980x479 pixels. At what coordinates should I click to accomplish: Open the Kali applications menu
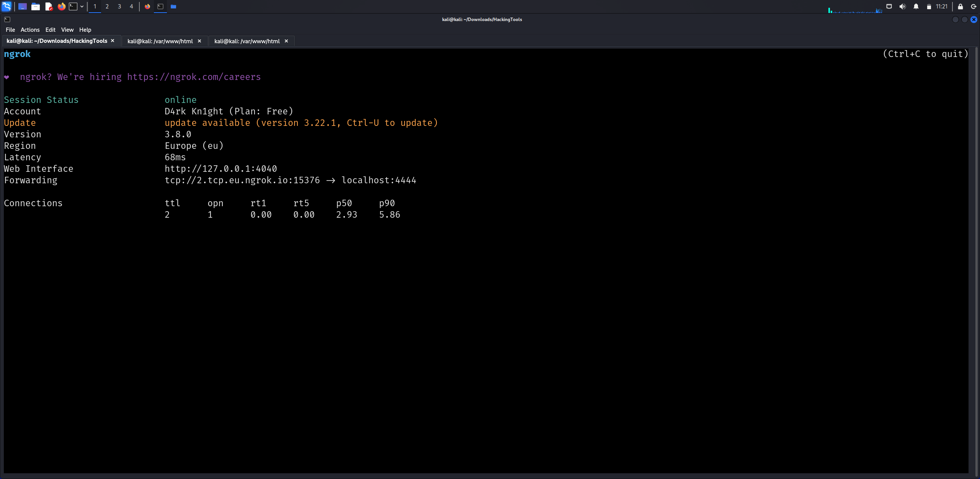[7, 7]
